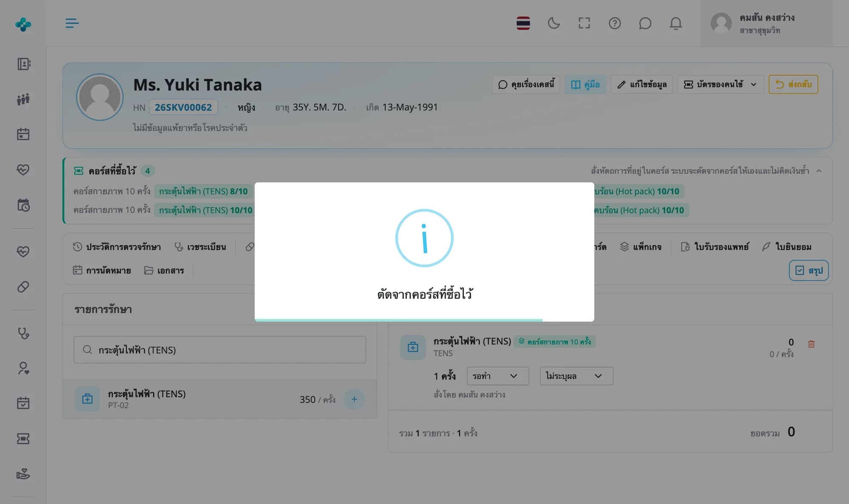
Task: Click HN badge 26SKV00062
Action: tap(183, 107)
